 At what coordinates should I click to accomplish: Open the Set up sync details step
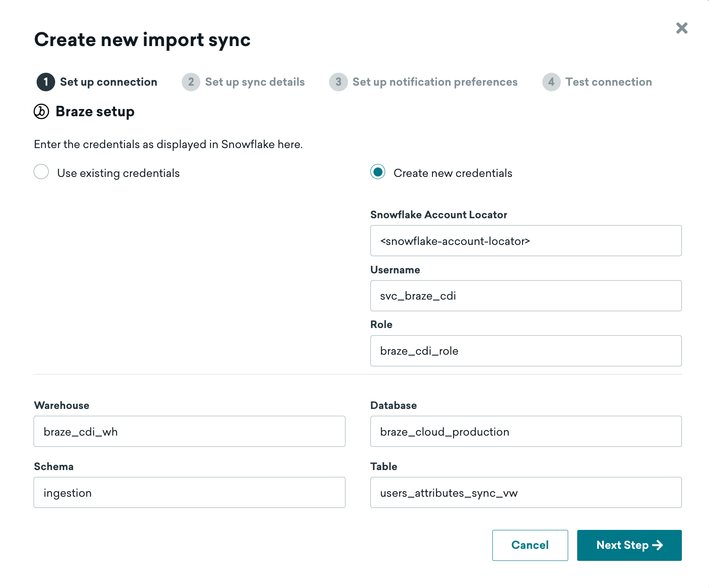coord(255,82)
